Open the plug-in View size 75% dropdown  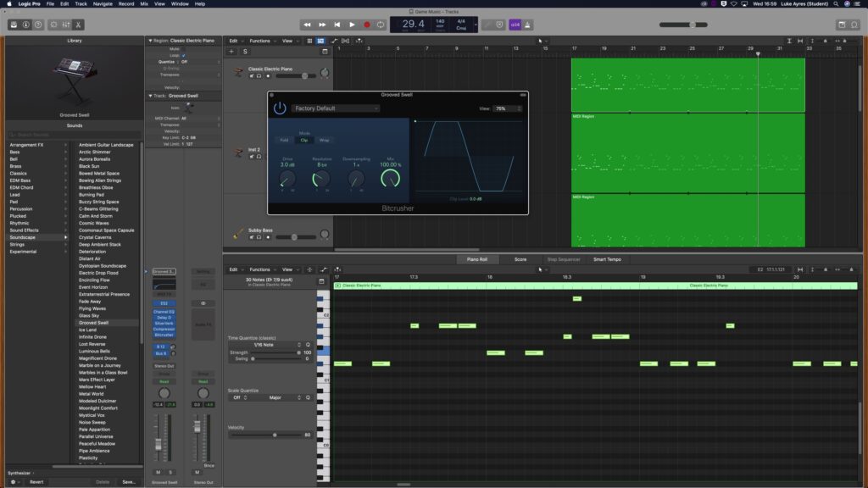click(509, 108)
